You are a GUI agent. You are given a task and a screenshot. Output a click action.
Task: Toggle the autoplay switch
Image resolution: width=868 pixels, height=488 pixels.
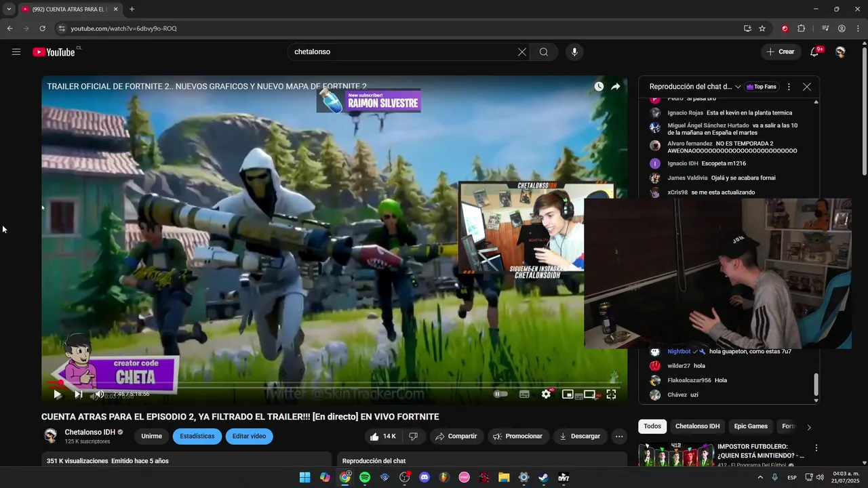pyautogui.click(x=500, y=394)
